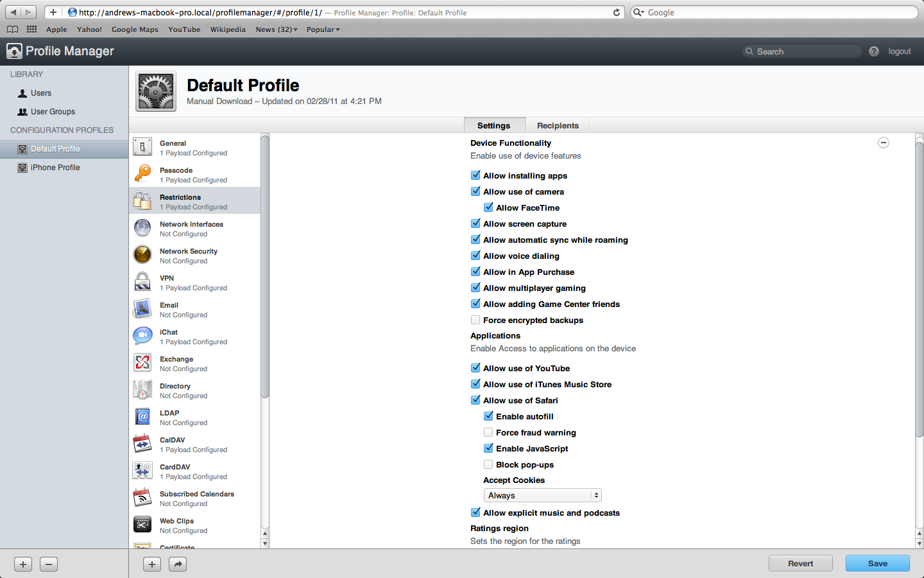Disable Enable JavaScript checkbox
924x578 pixels.
click(488, 448)
